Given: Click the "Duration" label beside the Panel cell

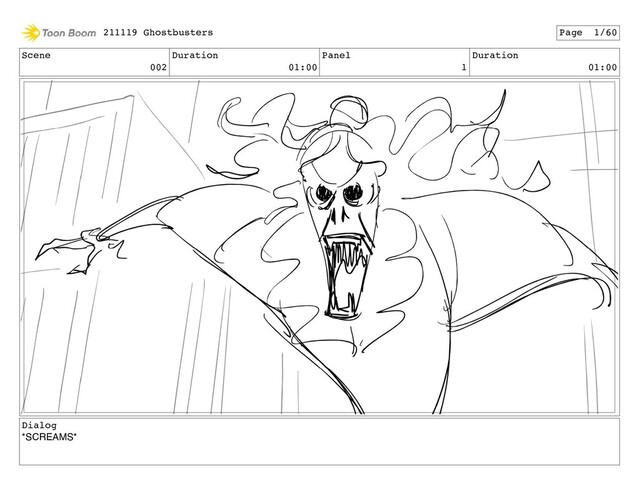Looking at the screenshot, I should click(x=495, y=56).
